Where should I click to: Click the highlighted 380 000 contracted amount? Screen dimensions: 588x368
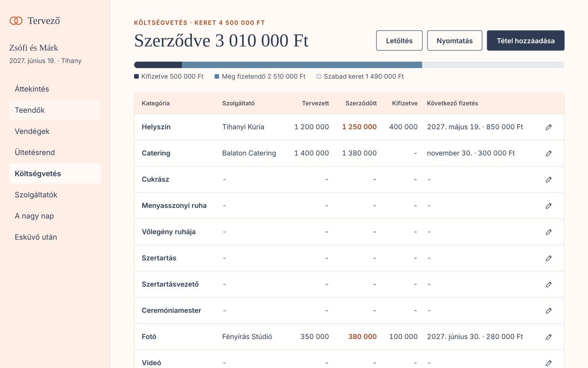coord(362,337)
